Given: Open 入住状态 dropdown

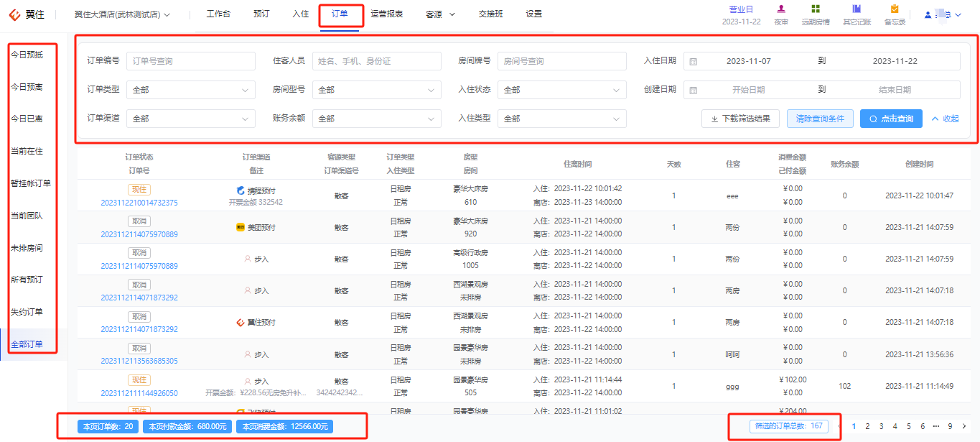Looking at the screenshot, I should (x=561, y=90).
